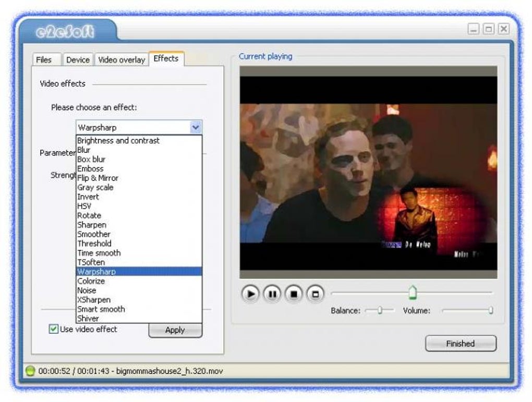Pick Rotate effect option
This screenshot has height=402, width=532.
pyautogui.click(x=139, y=215)
